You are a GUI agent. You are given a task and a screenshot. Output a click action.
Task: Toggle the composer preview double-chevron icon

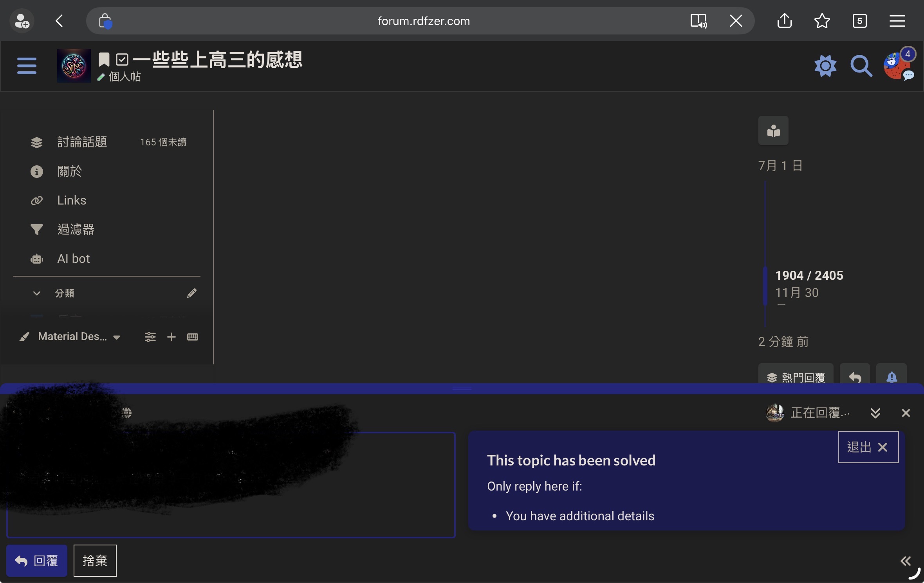pyautogui.click(x=905, y=561)
